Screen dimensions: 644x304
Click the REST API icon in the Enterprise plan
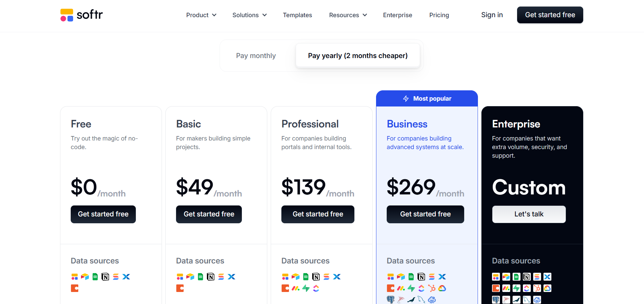click(x=537, y=300)
